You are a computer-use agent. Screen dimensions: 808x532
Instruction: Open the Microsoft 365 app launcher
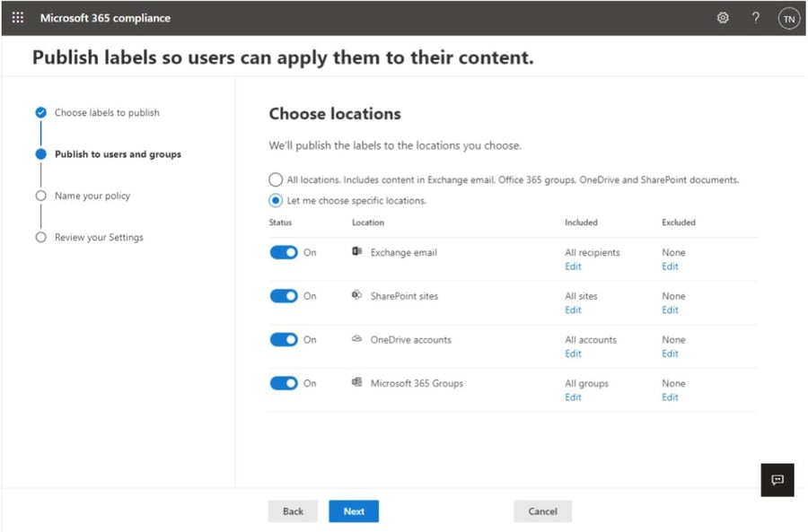(x=17, y=17)
